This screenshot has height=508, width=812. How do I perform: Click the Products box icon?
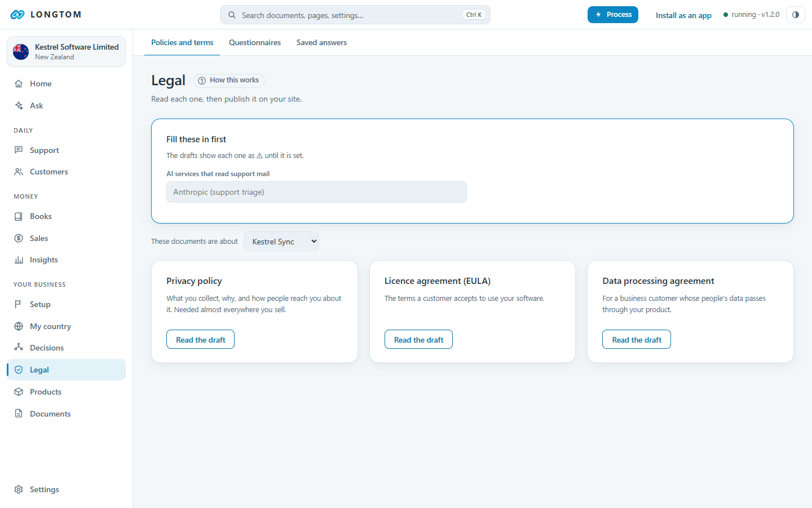click(19, 392)
